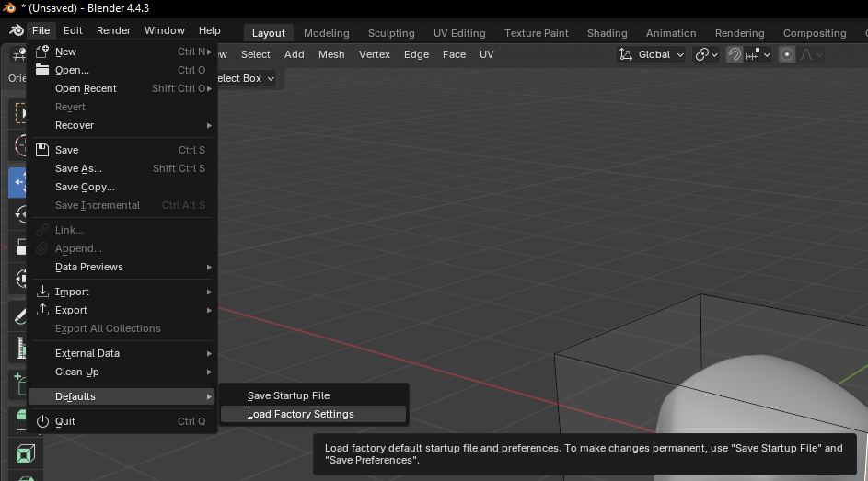This screenshot has width=868, height=481.
Task: Switch to the Modeling workspace tab
Action: click(327, 33)
